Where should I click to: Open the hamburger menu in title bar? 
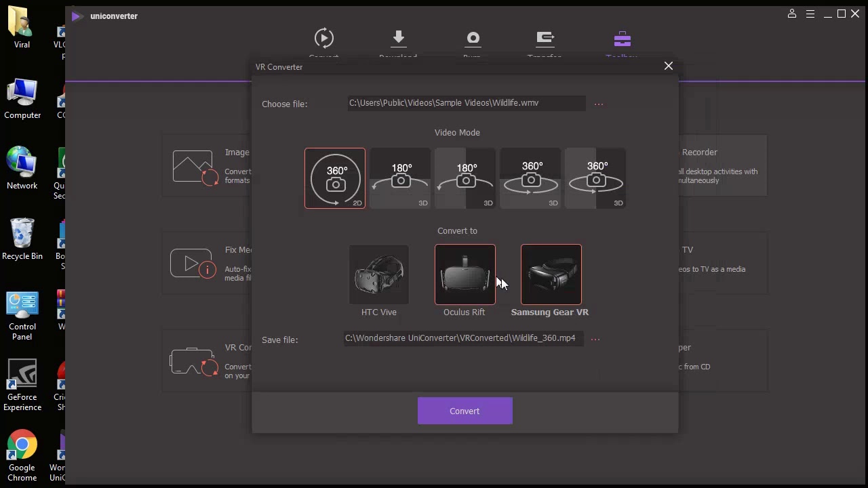pos(810,14)
